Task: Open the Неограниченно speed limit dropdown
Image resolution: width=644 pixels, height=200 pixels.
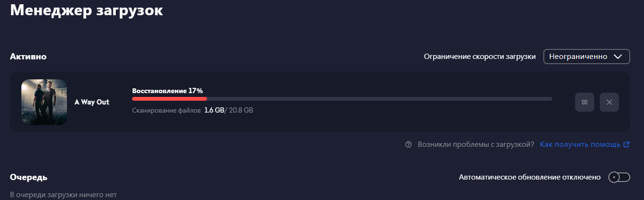Action: [x=587, y=57]
